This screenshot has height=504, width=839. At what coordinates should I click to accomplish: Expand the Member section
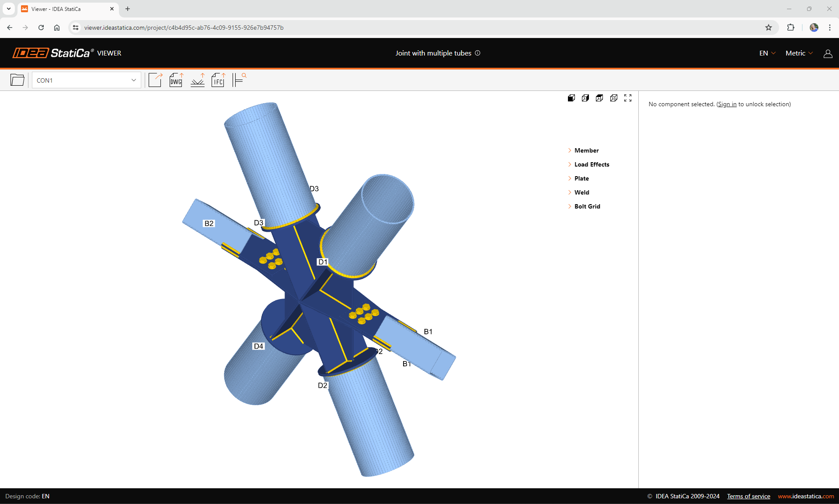(586, 150)
